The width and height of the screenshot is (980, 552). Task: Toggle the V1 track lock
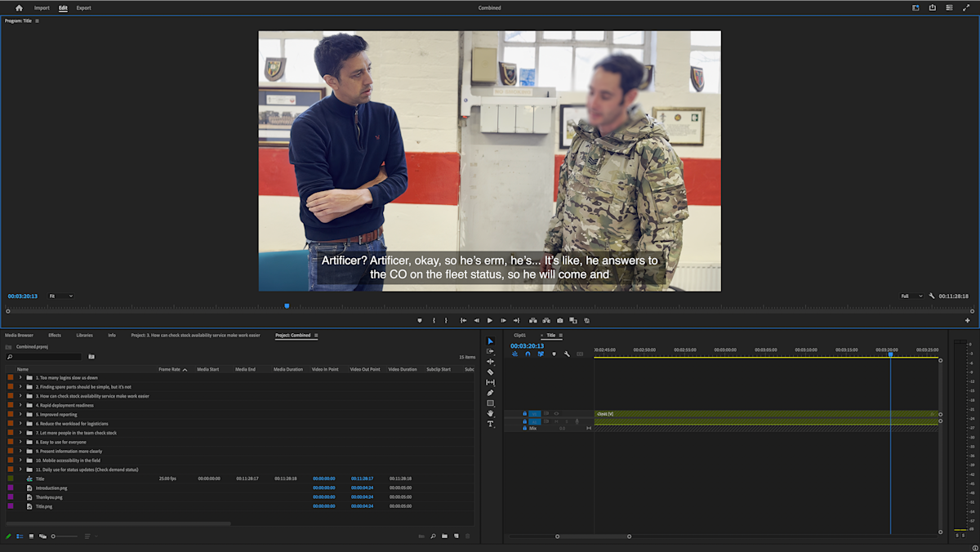click(524, 413)
